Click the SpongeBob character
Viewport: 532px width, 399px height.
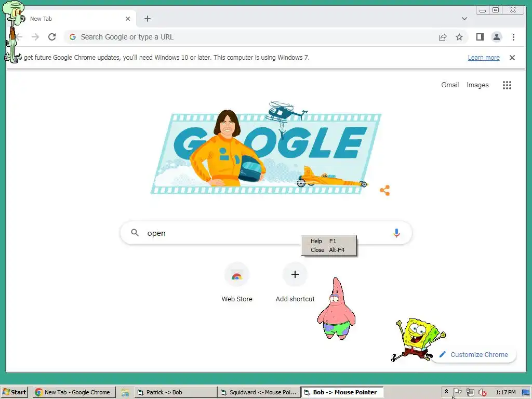pos(418,339)
